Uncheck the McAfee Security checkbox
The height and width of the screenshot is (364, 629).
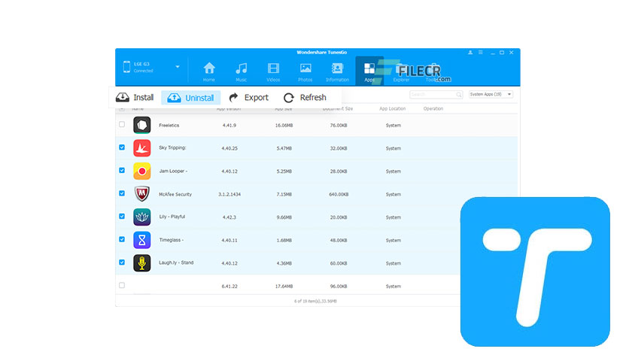(122, 193)
